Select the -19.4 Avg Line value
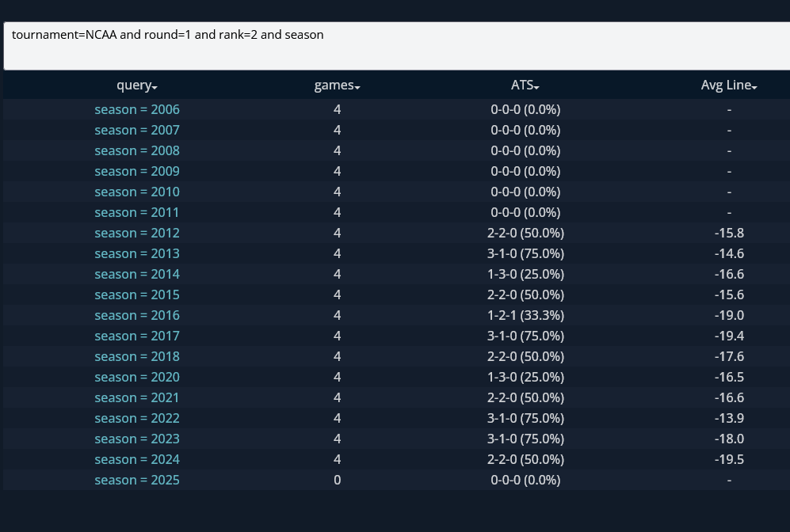Image resolution: width=790 pixels, height=532 pixels. point(729,336)
